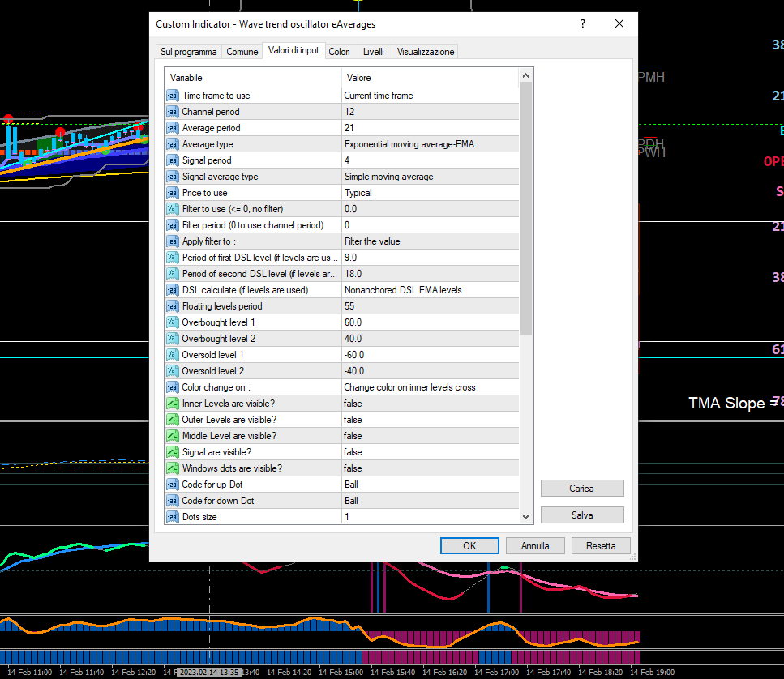Click the icon beside Signal are visible?
The width and height of the screenshot is (784, 679).
pyautogui.click(x=172, y=452)
